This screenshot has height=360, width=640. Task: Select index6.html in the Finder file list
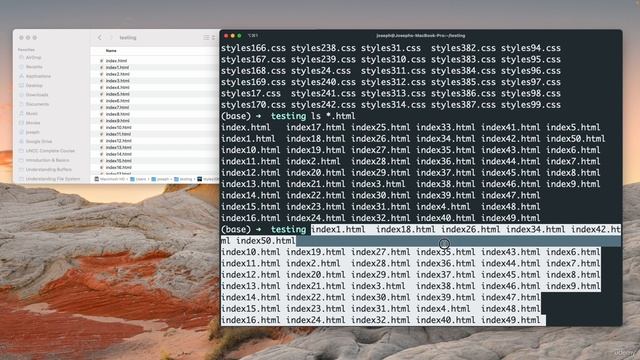[x=118, y=101]
